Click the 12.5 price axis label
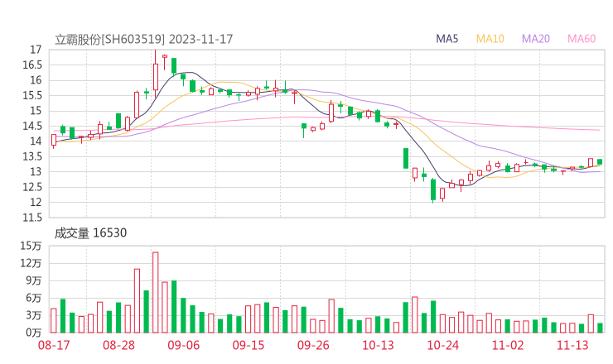This screenshot has height=364, width=613. coord(32,187)
